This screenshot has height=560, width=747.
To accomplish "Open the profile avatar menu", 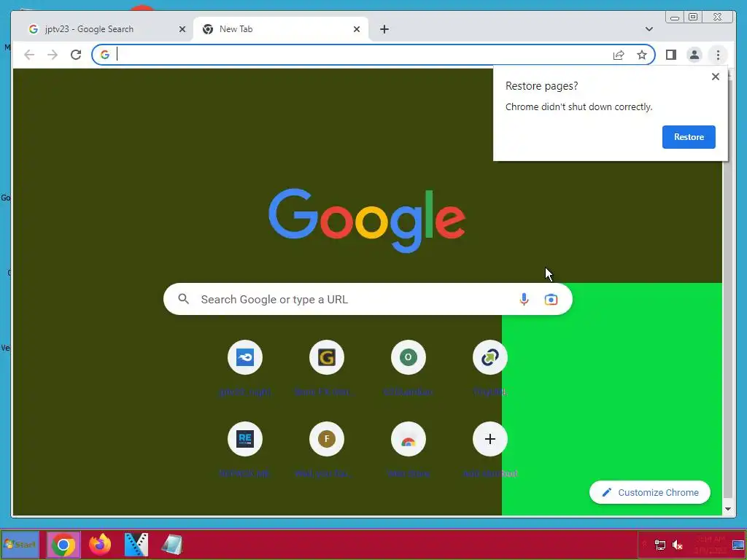I will [694, 55].
